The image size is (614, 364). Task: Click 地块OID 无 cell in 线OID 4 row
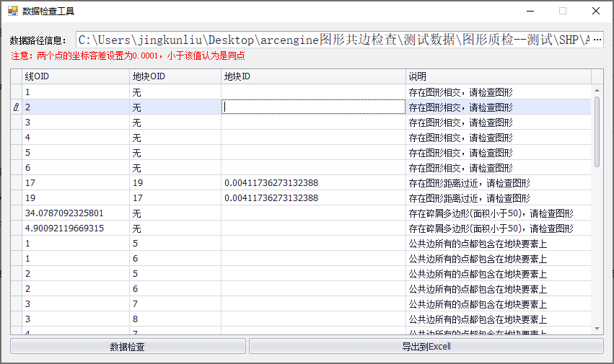[x=175, y=138]
